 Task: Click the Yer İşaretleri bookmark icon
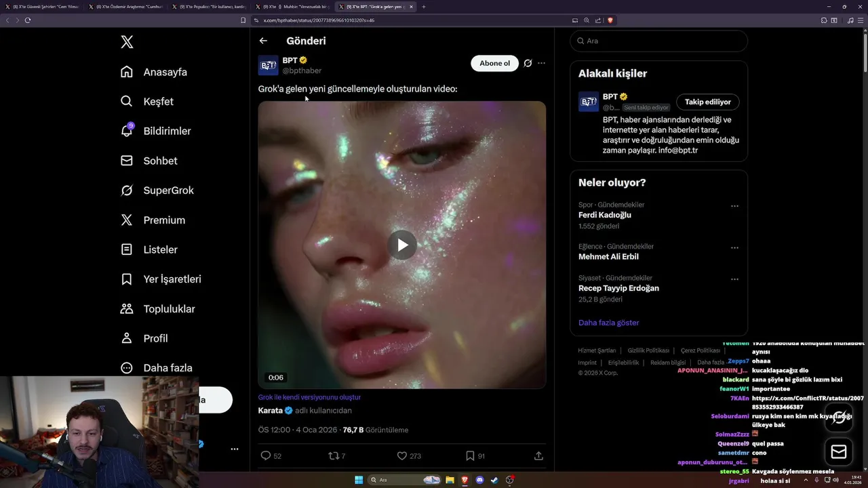(x=127, y=279)
